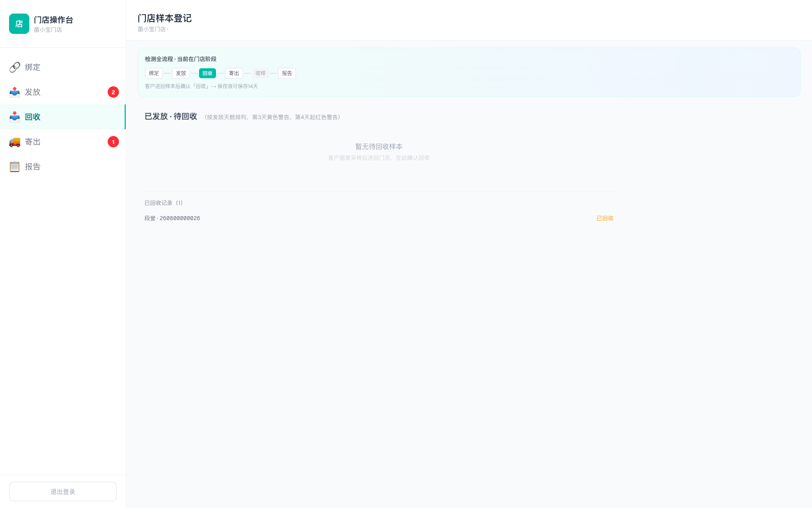Open the 报告 sidebar menu item
The width and height of the screenshot is (812, 508).
point(63,167)
